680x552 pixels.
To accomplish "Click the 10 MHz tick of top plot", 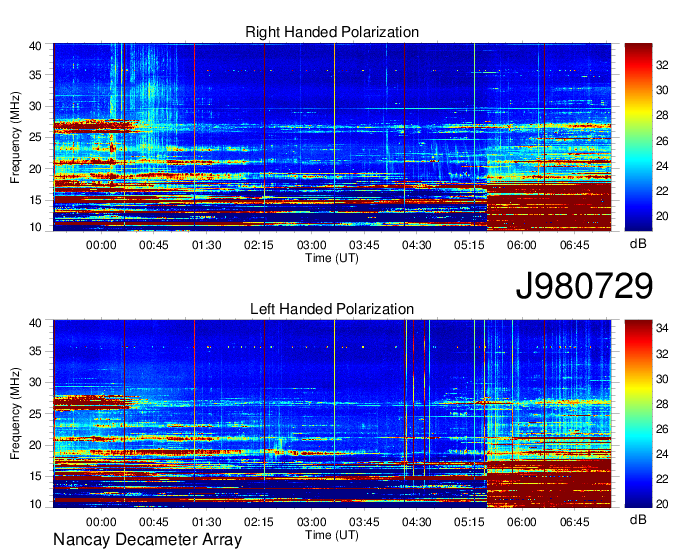I will (35, 227).
